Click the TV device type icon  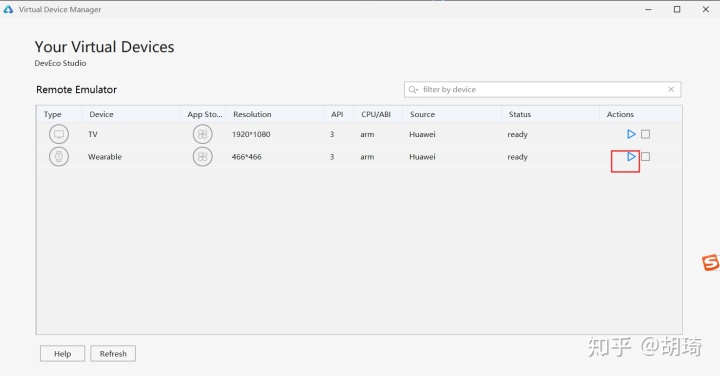click(59, 134)
